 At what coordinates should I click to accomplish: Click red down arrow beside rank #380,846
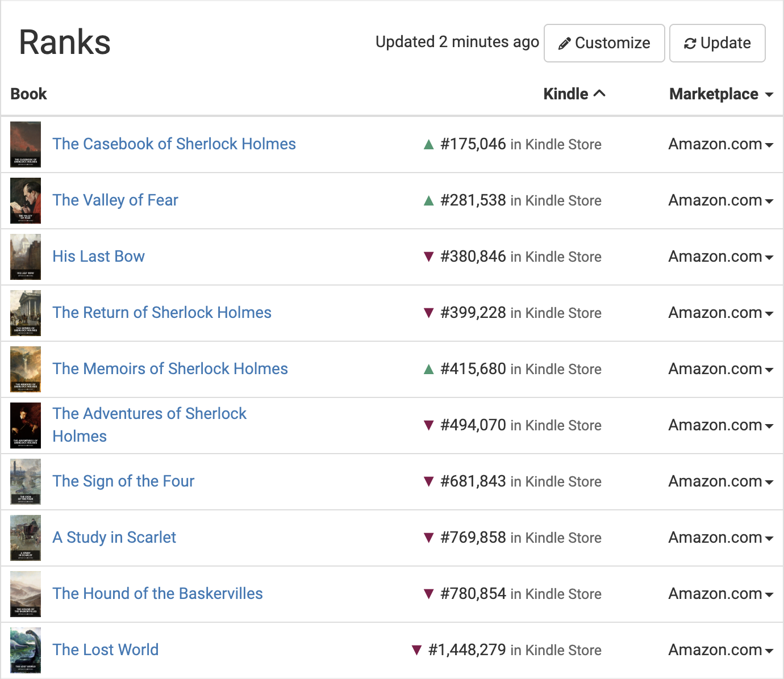coord(429,257)
